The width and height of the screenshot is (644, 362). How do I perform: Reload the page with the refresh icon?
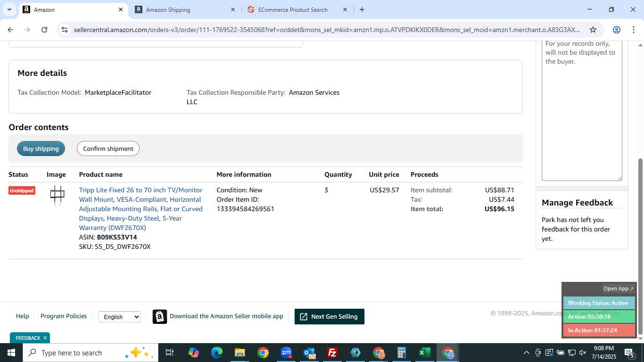click(x=44, y=30)
